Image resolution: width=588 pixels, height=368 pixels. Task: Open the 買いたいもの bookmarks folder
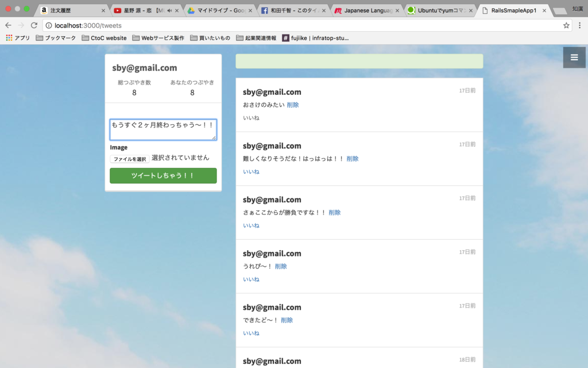pyautogui.click(x=210, y=38)
